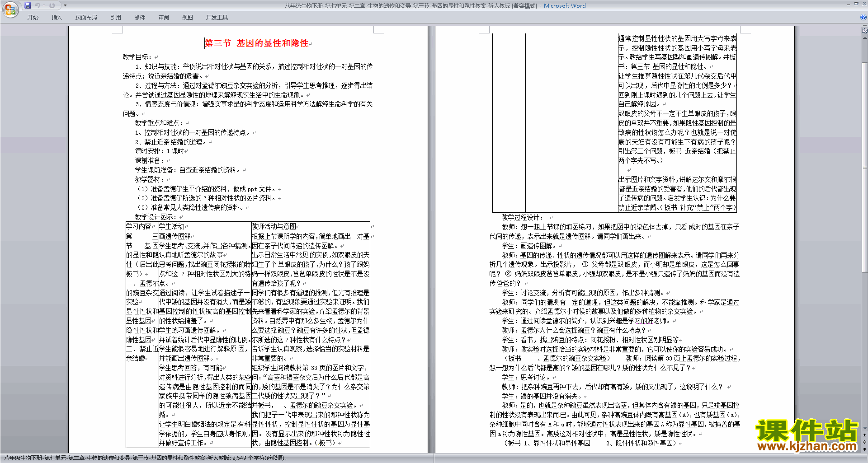Open the 视图 ribbon tab
Screen dimensions: 868x463
click(188, 18)
